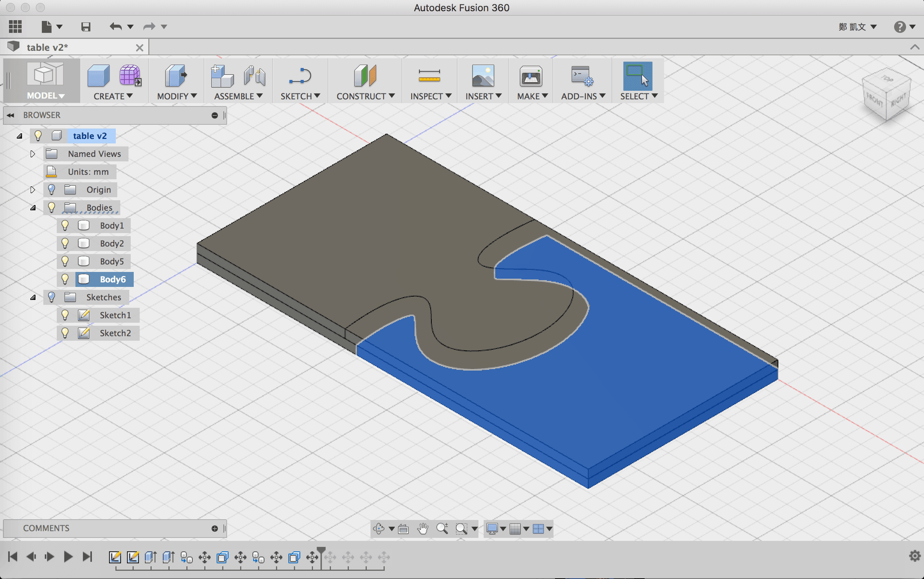Hide Body5 with its lightbulb
The width and height of the screenshot is (924, 579).
coord(65,261)
